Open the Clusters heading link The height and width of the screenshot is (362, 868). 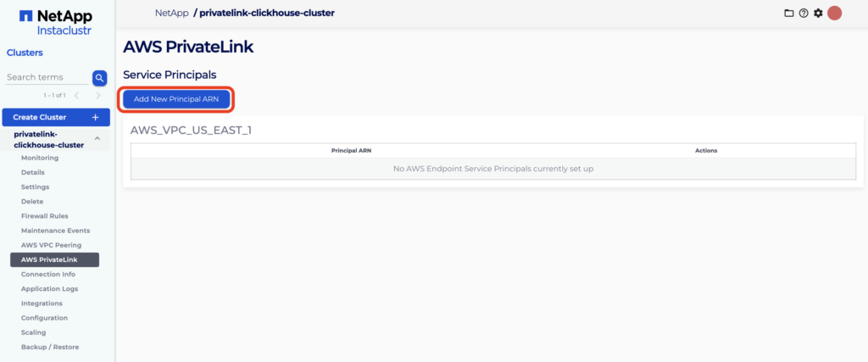click(25, 53)
